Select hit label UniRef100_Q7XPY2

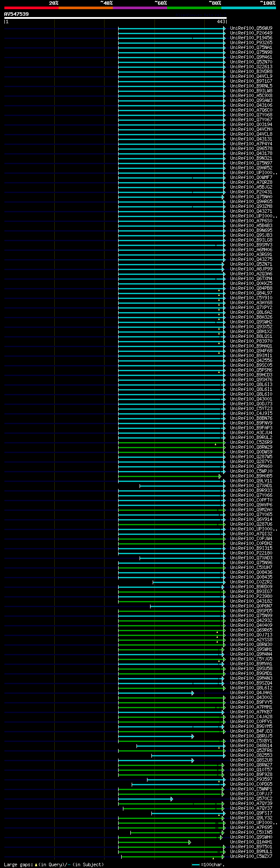251,308
